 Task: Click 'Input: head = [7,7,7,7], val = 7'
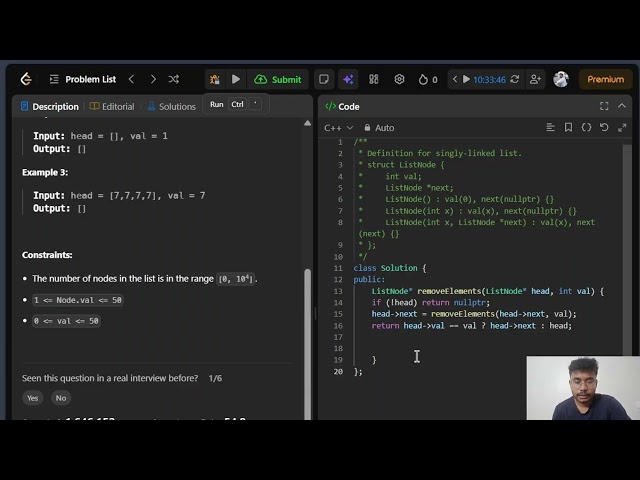(x=119, y=196)
